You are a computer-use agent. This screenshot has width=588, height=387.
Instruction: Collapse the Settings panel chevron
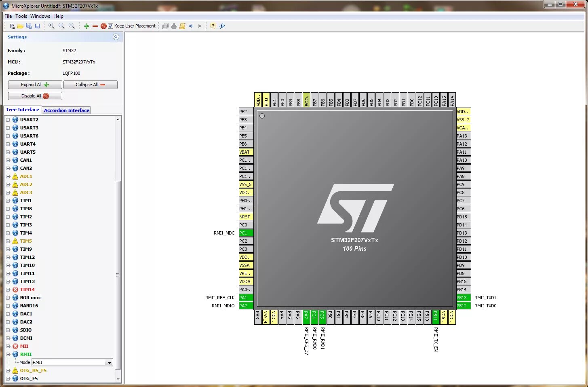pos(116,37)
